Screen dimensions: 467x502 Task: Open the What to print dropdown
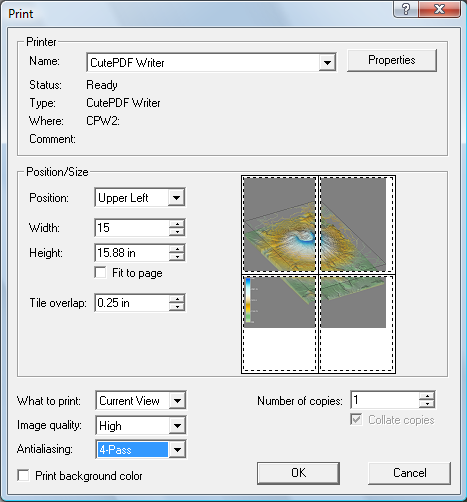click(x=177, y=400)
